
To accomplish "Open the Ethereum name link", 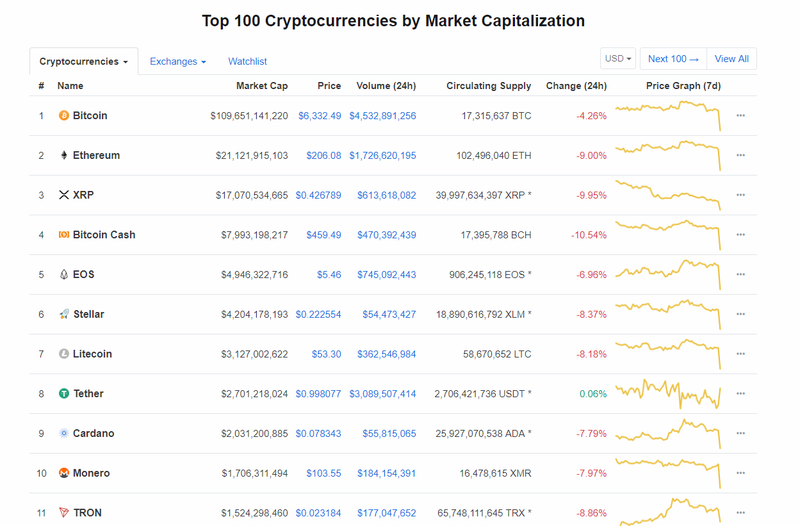I will [x=96, y=155].
